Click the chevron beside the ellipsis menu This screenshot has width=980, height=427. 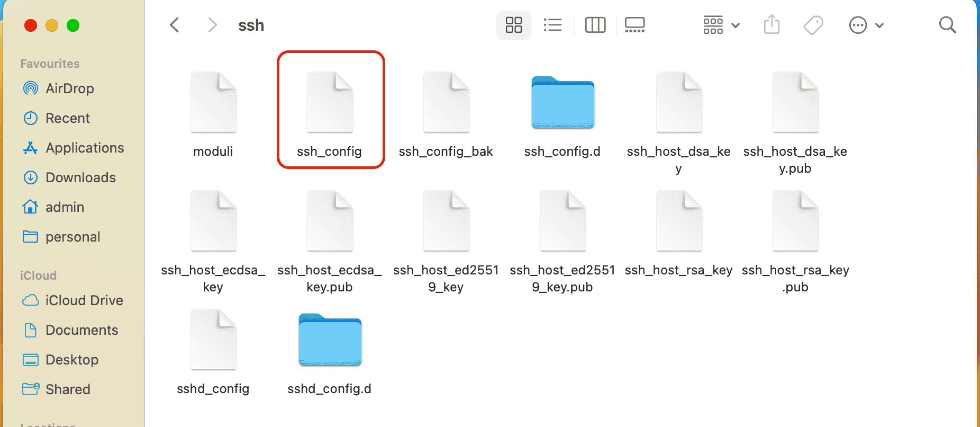pyautogui.click(x=879, y=25)
